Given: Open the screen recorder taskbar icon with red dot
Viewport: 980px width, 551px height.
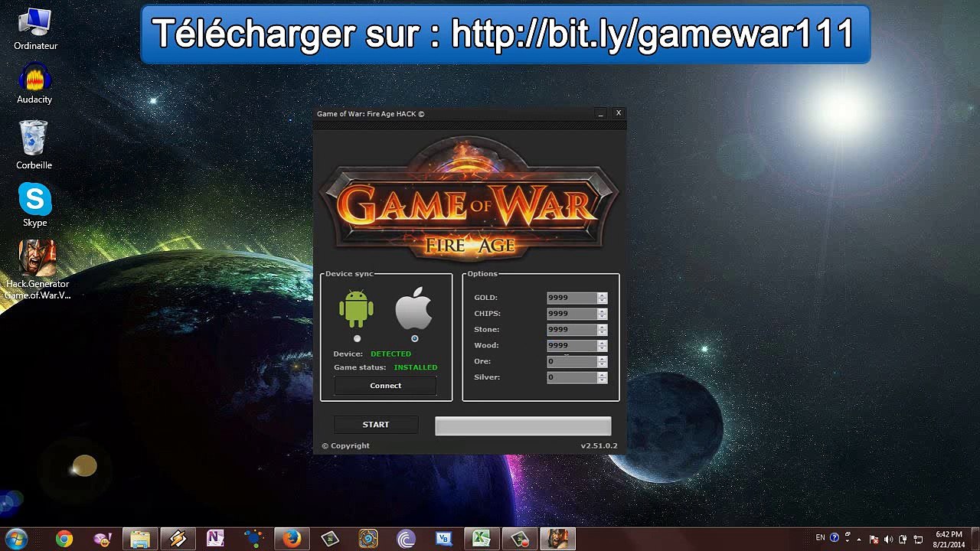Looking at the screenshot, I should click(x=520, y=540).
